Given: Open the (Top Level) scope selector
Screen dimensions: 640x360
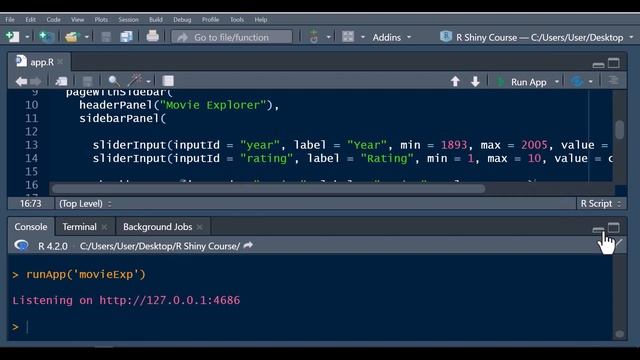Looking at the screenshot, I should coord(85,204).
